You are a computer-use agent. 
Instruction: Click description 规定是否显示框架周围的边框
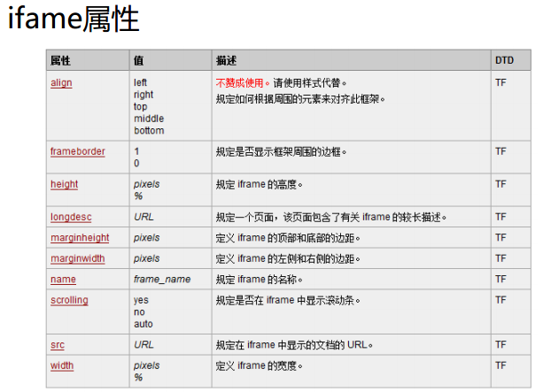coord(281,152)
